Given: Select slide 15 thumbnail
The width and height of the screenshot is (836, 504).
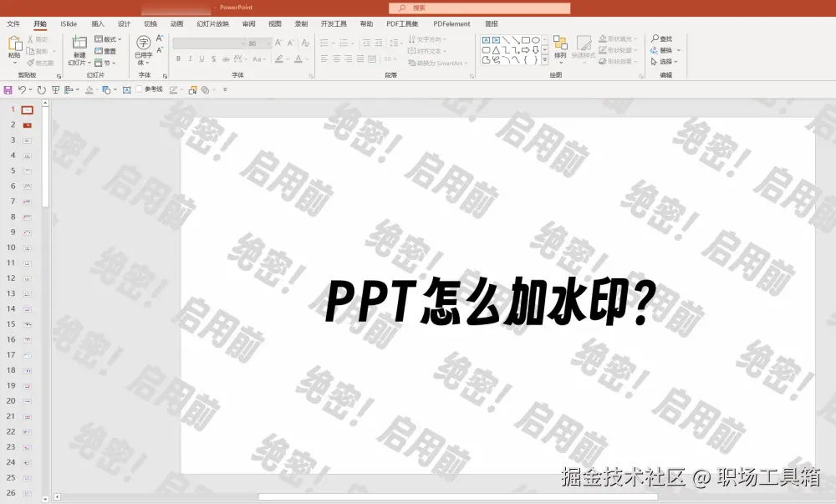Looking at the screenshot, I should pos(28,324).
